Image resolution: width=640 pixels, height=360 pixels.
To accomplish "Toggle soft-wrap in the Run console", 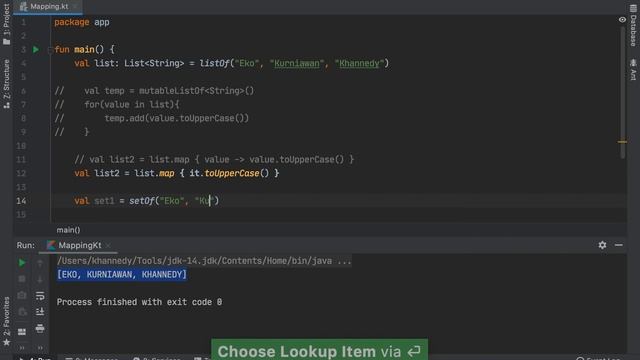I will pos(40,296).
